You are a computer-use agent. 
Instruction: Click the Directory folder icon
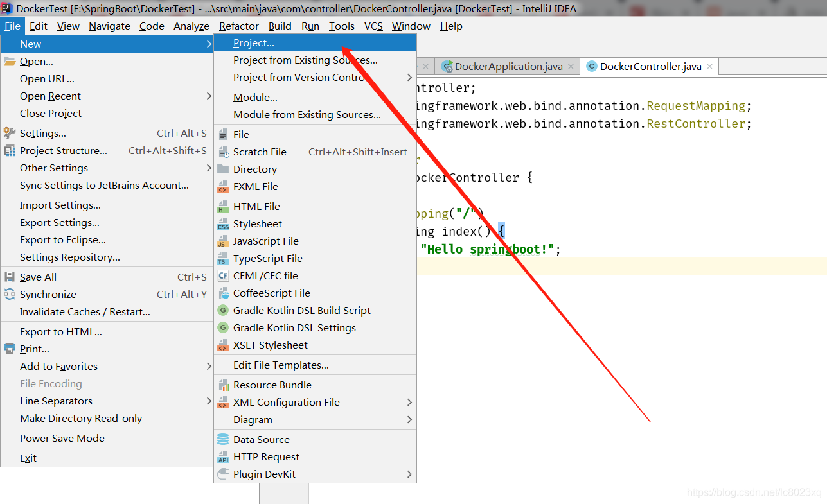[223, 169]
